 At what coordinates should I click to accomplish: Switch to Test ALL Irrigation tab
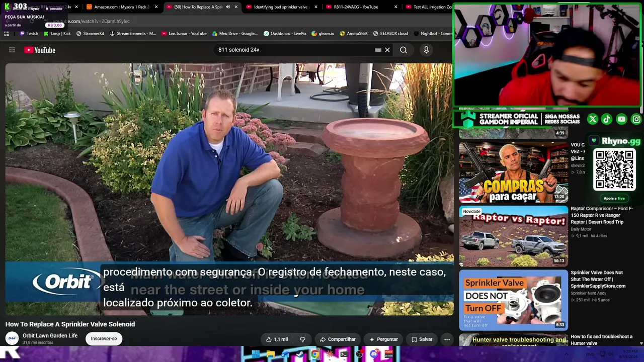point(429,7)
